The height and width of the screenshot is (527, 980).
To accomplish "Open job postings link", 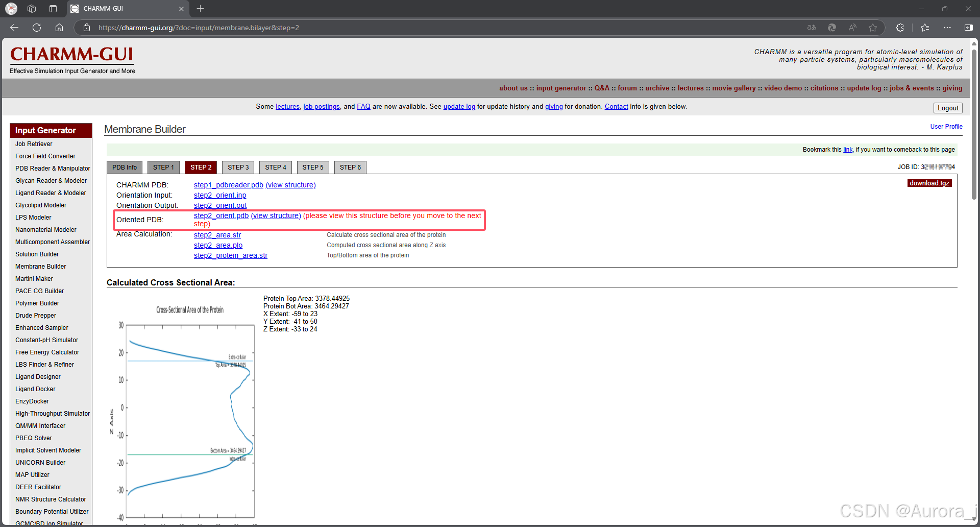I will (x=322, y=107).
